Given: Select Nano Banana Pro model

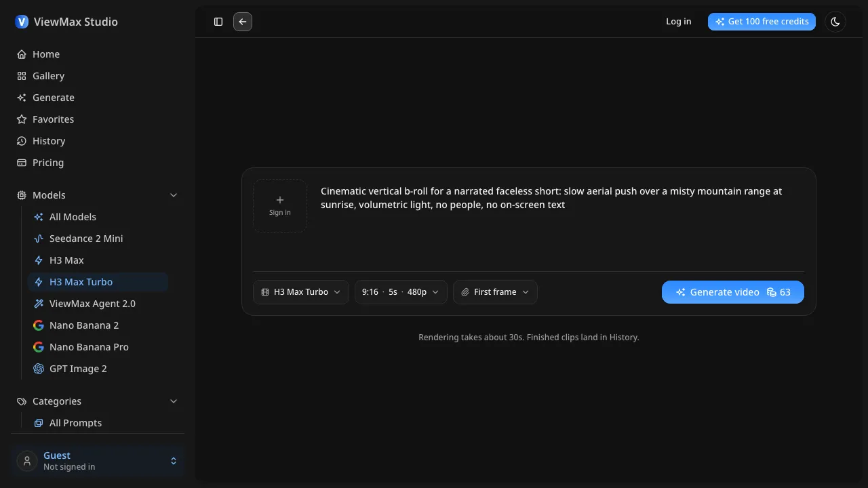Looking at the screenshot, I should [x=98, y=347].
